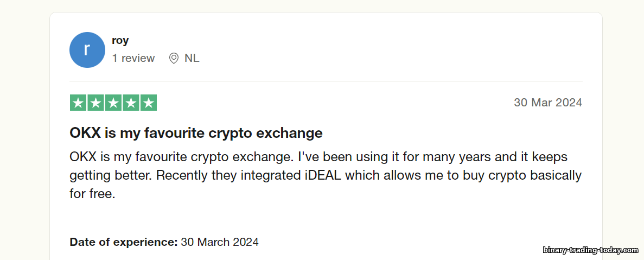Open review title 'OKX is my favourite crypto exchange'

tap(196, 133)
